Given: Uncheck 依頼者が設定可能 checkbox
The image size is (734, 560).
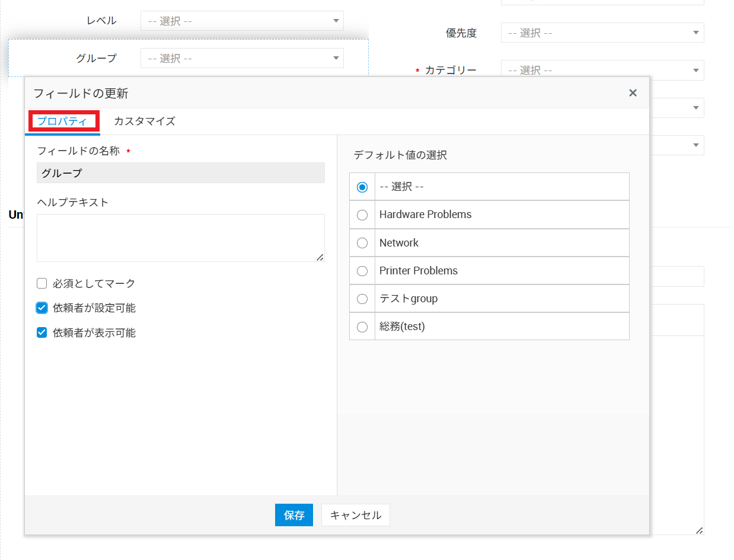Looking at the screenshot, I should click(42, 308).
